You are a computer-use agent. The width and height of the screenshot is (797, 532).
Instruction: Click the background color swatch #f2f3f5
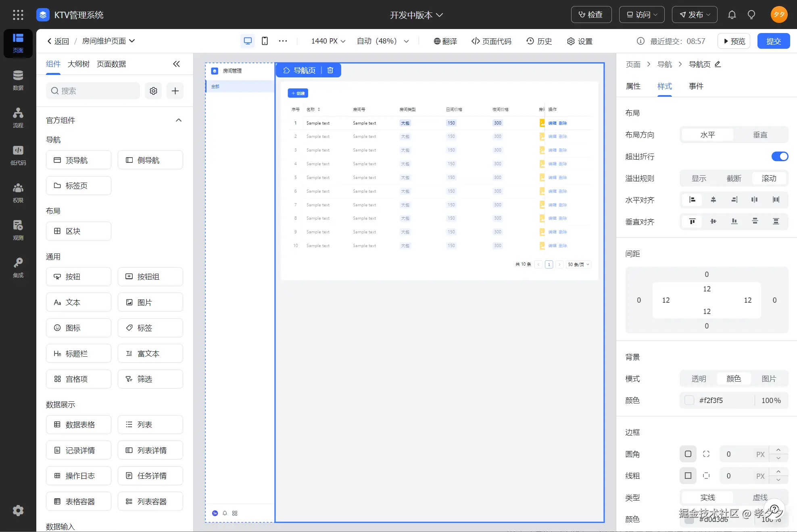point(689,400)
